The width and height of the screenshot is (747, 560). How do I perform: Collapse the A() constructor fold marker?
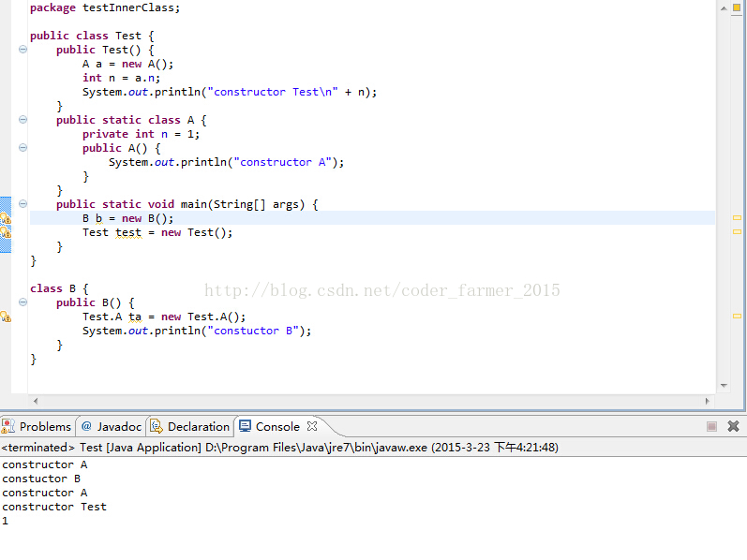(22, 148)
